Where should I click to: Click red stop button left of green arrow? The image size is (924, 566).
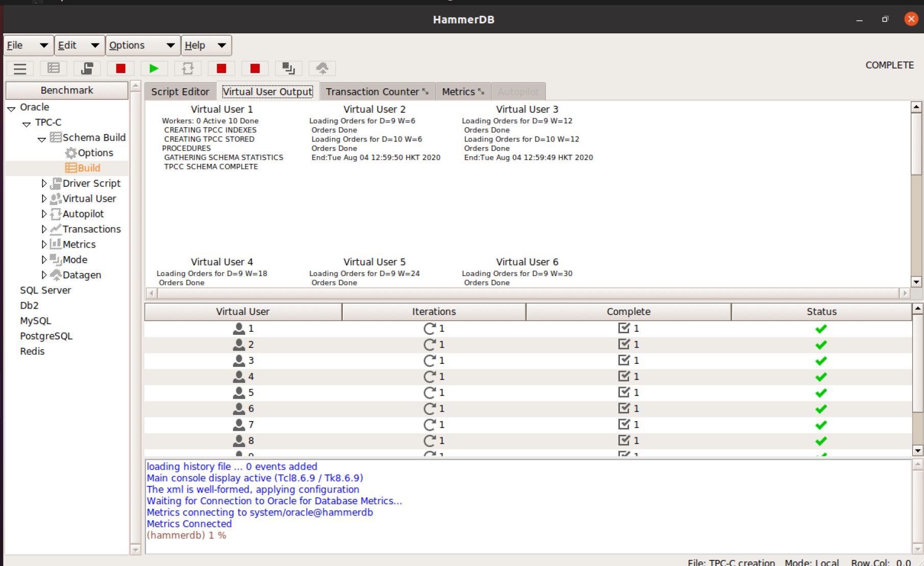[121, 68]
